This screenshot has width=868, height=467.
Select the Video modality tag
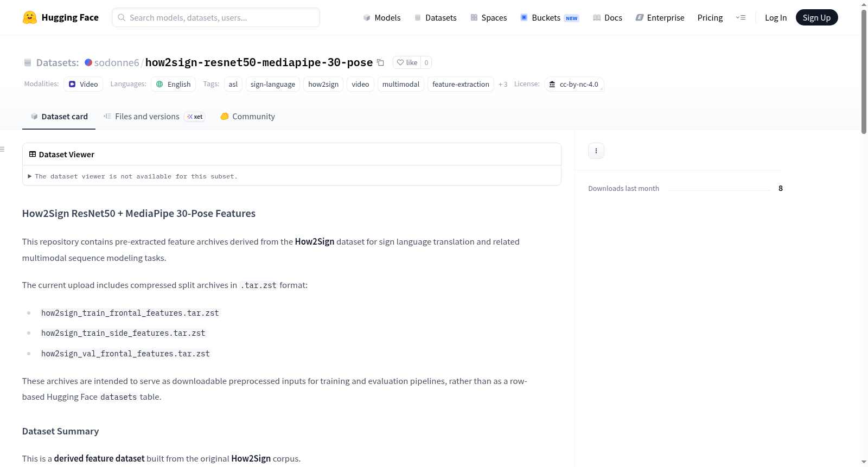tap(83, 84)
